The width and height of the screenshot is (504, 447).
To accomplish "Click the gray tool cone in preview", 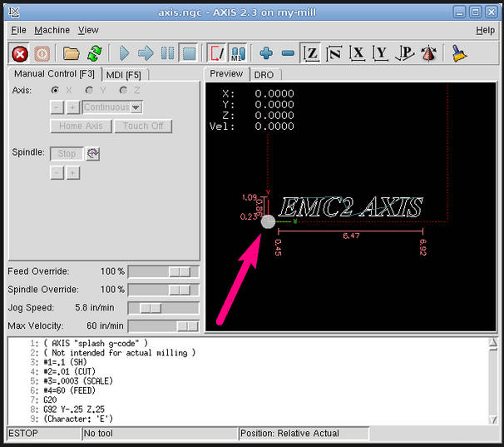I will 268,221.
